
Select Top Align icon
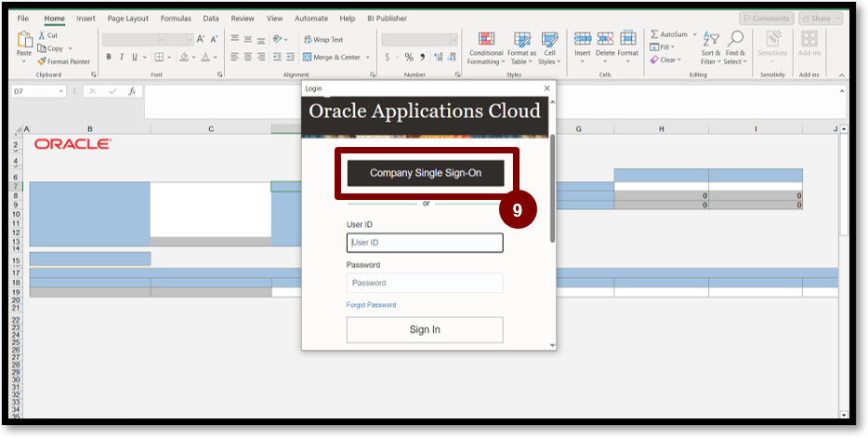click(x=235, y=39)
